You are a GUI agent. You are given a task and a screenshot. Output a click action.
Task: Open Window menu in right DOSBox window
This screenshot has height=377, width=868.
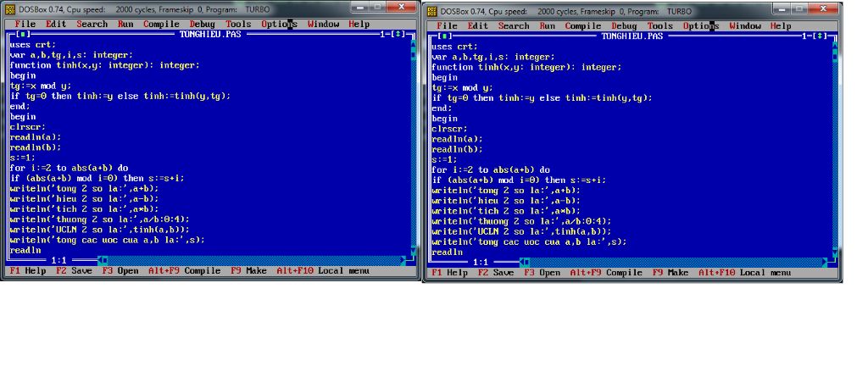pyautogui.click(x=745, y=26)
